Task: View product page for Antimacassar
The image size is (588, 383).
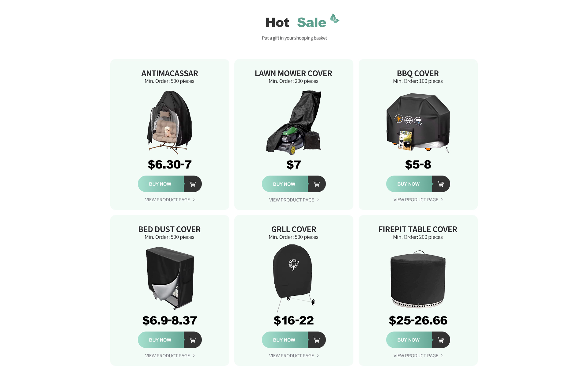Action: tap(170, 200)
